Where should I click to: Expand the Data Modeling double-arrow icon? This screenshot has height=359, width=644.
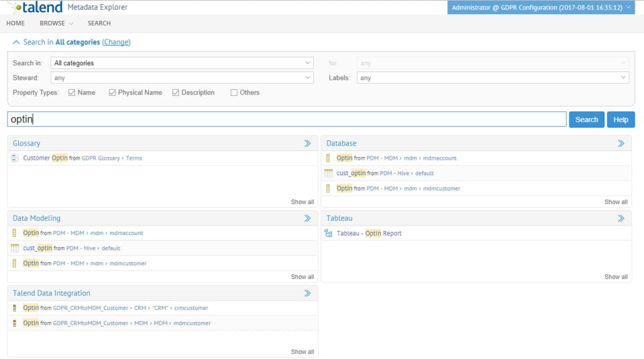point(307,218)
